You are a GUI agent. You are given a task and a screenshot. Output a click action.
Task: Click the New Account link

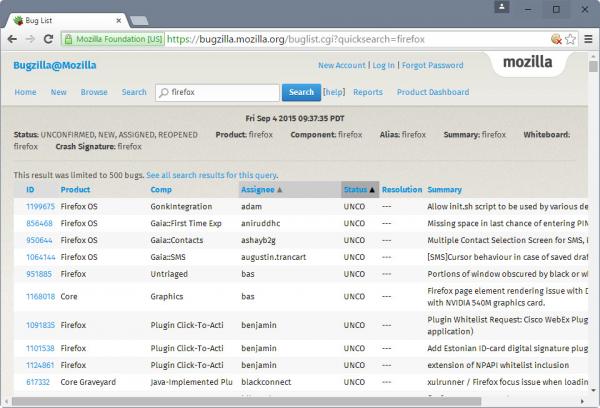coord(342,65)
